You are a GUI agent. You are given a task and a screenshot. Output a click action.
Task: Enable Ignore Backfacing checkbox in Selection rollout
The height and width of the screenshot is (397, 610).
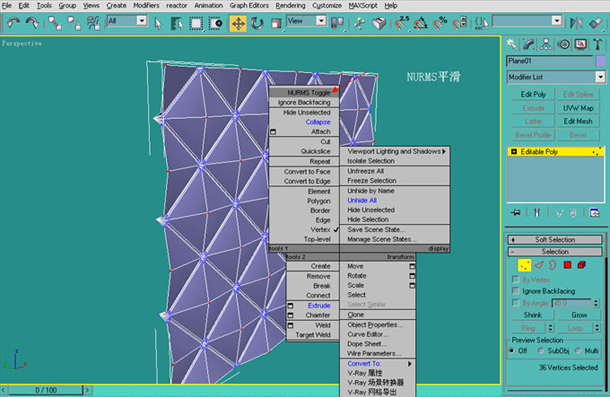tap(515, 291)
